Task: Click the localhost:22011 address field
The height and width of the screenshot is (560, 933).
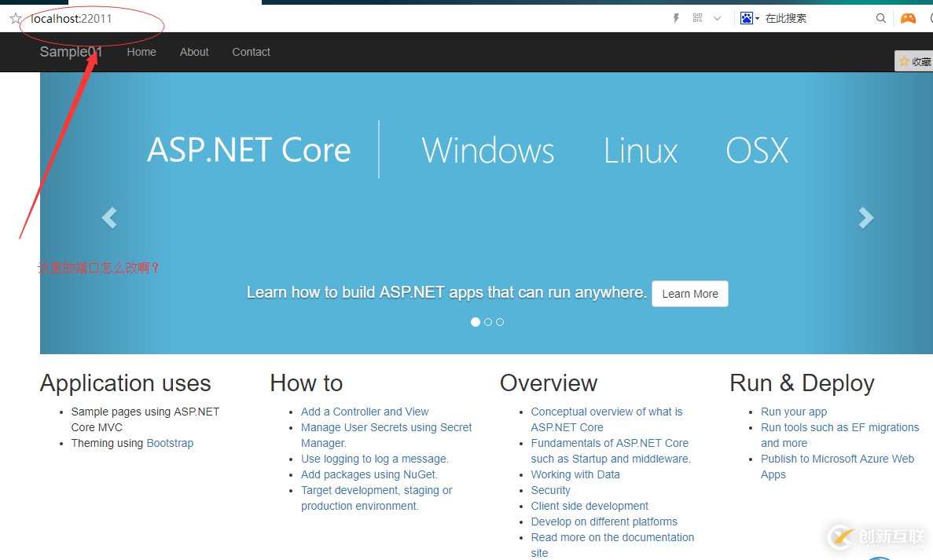Action: (72, 19)
